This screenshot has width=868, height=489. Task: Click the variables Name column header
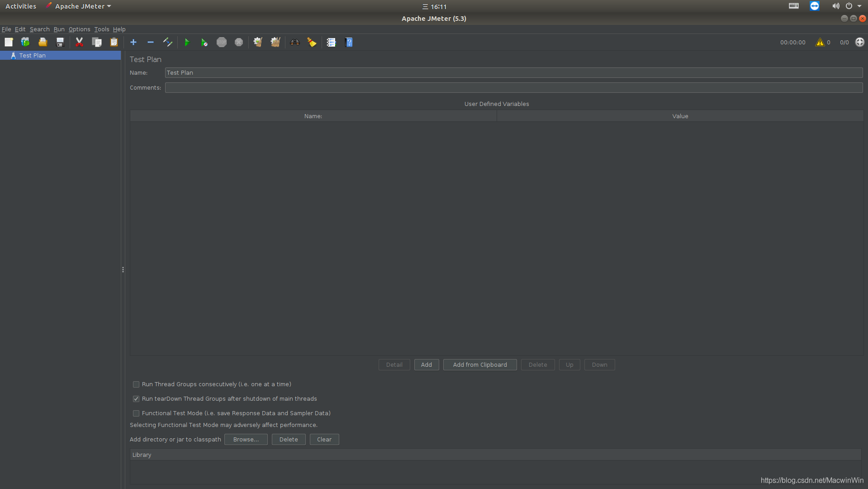click(x=313, y=116)
